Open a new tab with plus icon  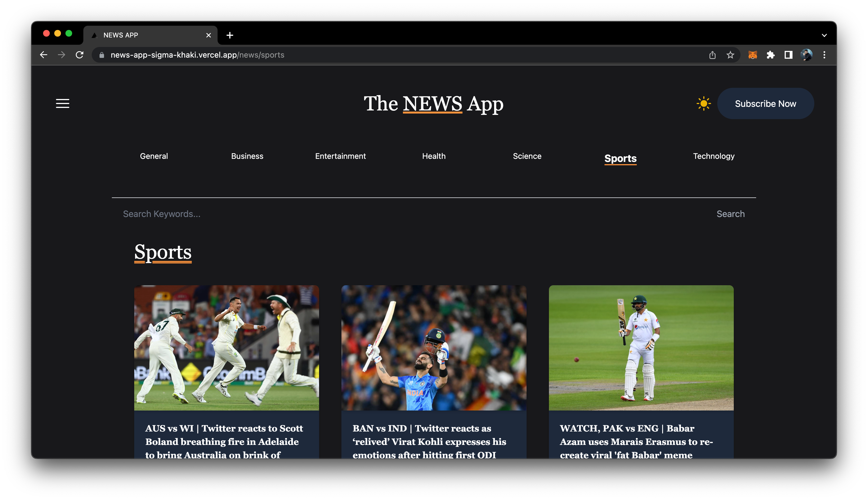pos(230,35)
